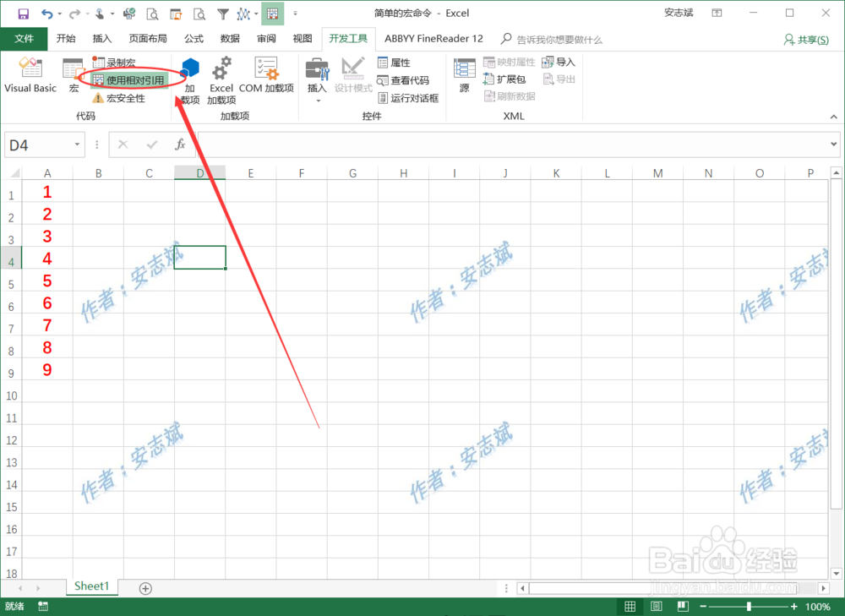Click the zoom in plus button
845x616 pixels.
coord(793,607)
